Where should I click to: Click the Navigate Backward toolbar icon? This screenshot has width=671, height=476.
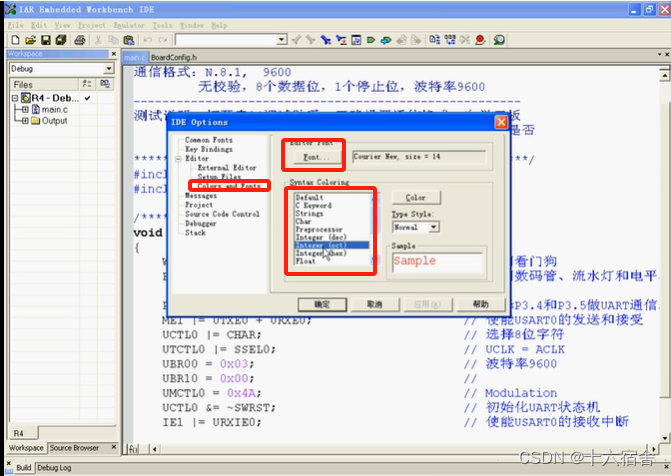pos(401,40)
